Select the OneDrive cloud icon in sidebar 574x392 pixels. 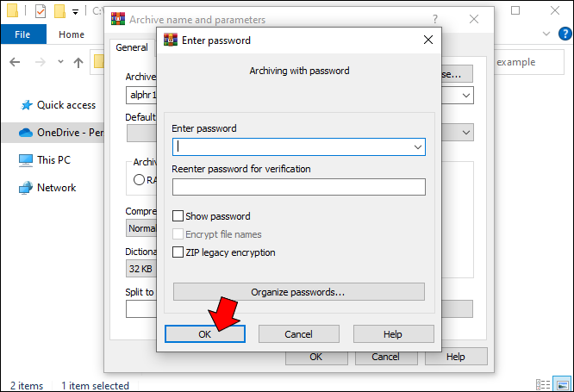pos(25,133)
